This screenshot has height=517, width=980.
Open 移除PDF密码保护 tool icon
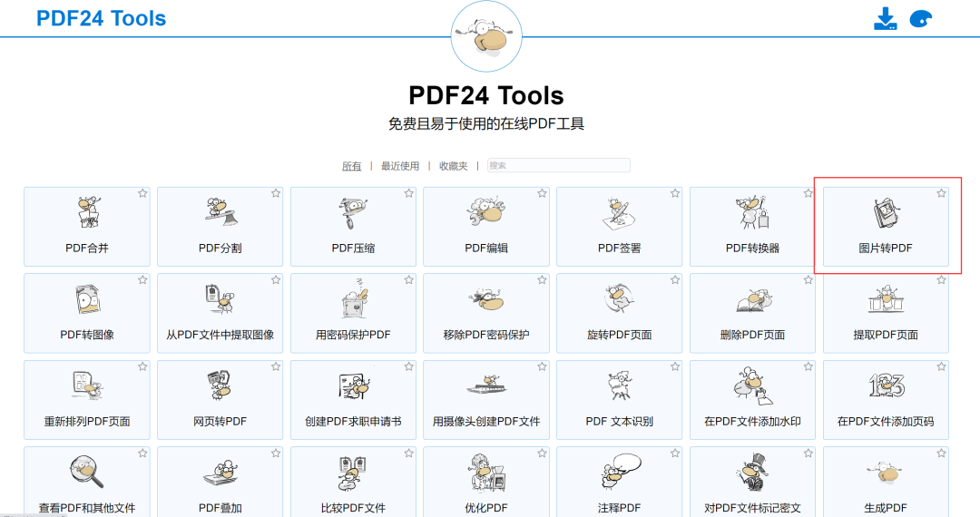click(486, 299)
